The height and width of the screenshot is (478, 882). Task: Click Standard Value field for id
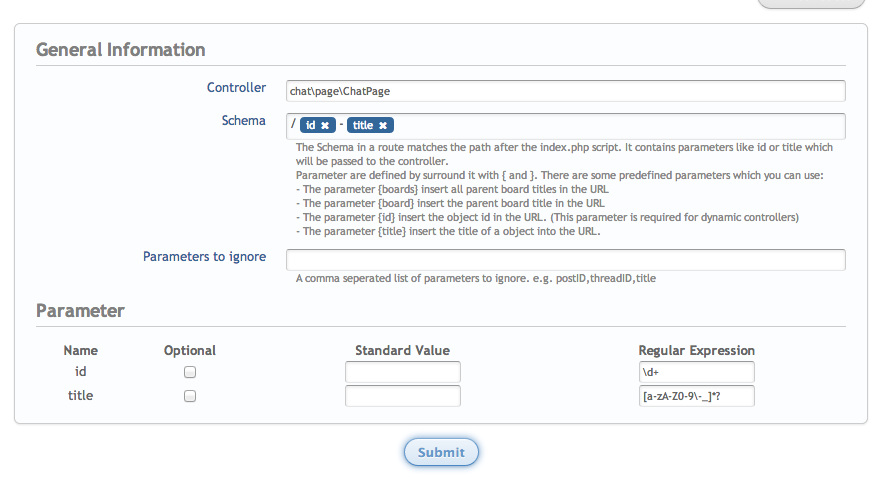point(402,372)
